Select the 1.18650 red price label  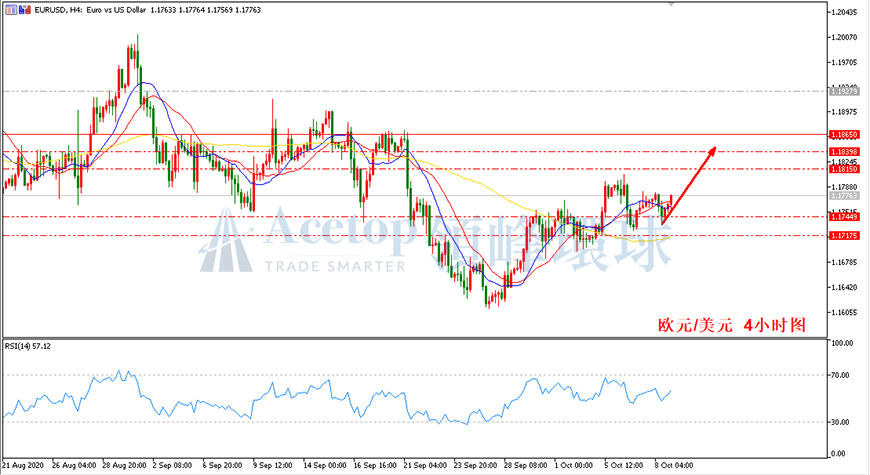(844, 135)
